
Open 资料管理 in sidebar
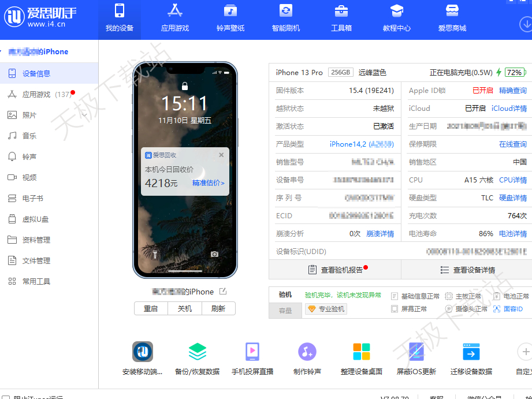point(49,240)
